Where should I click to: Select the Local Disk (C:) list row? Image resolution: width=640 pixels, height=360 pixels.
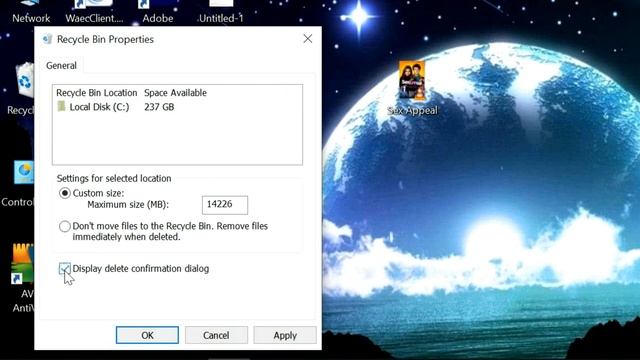(178, 107)
